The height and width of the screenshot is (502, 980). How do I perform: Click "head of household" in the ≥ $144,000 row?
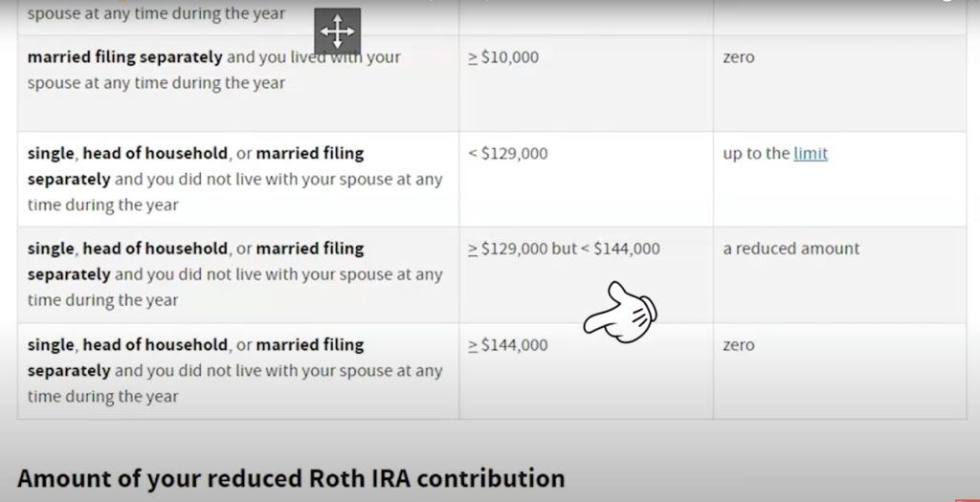[x=155, y=344]
